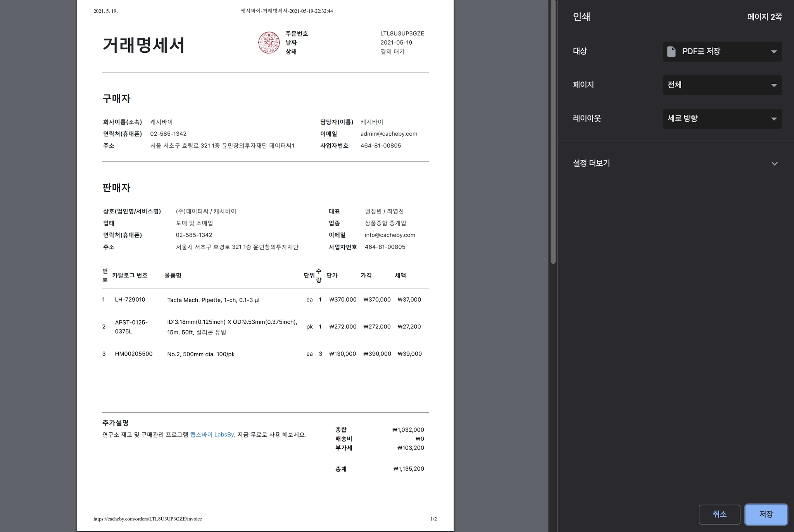The width and height of the screenshot is (794, 532).
Task: Click the buyer email admin@cacheby.com
Action: click(389, 134)
